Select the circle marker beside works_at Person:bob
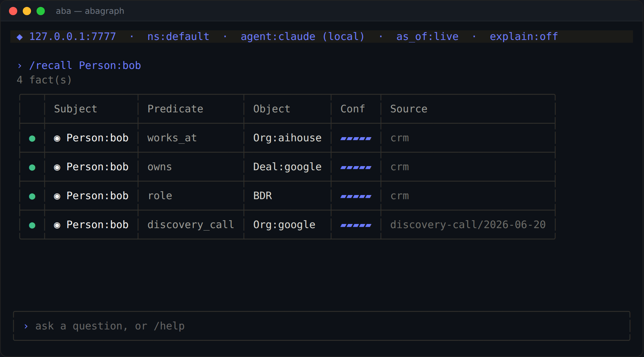The image size is (644, 357). [57, 139]
